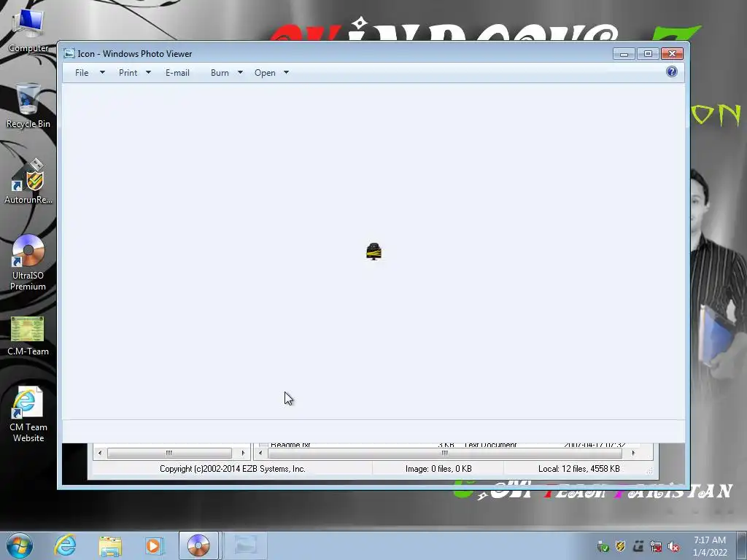The image size is (747, 560).
Task: Click the EZB Systems copyright status text
Action: coord(233,469)
